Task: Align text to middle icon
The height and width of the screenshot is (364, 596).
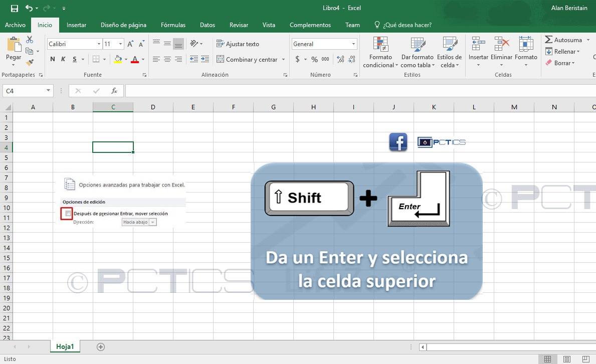Action: [167, 44]
